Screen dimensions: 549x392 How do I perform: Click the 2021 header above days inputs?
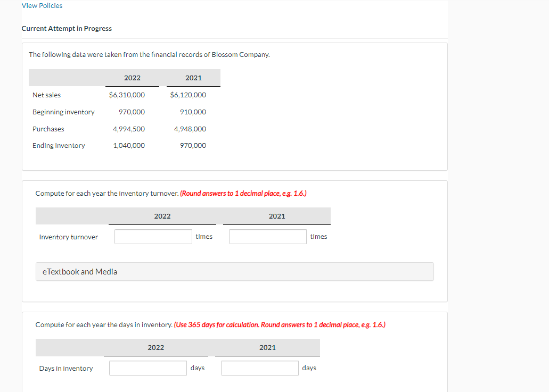(267, 347)
